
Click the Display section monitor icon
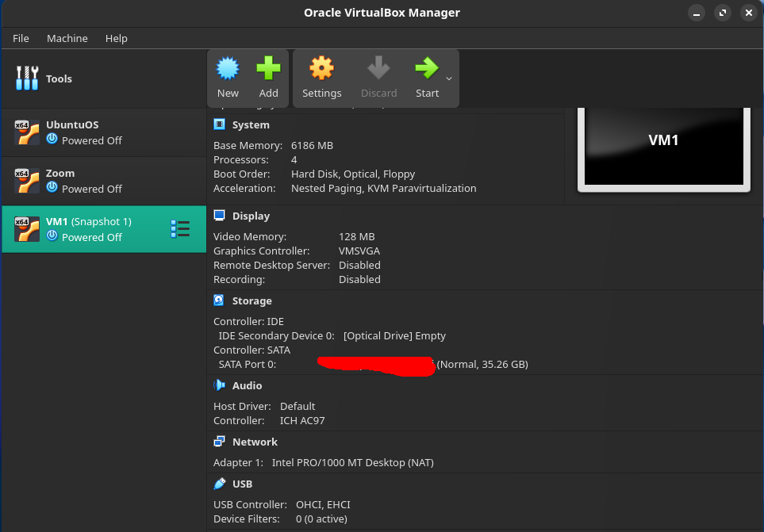tap(219, 216)
